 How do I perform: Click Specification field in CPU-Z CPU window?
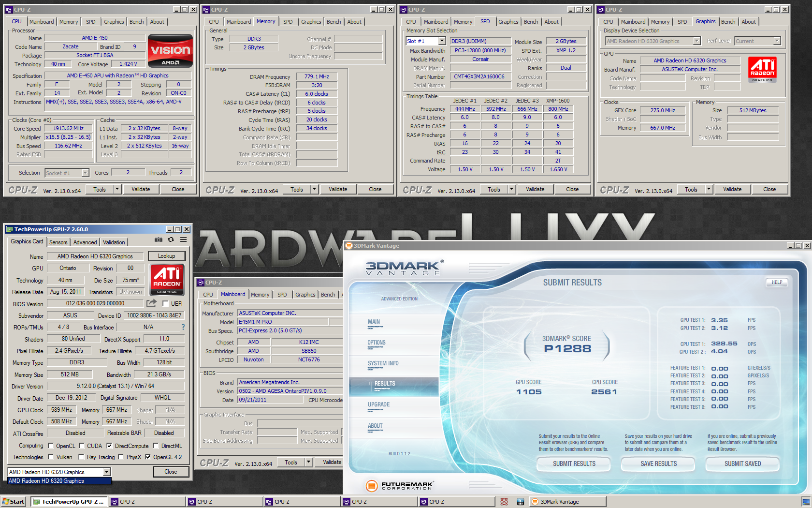118,75
